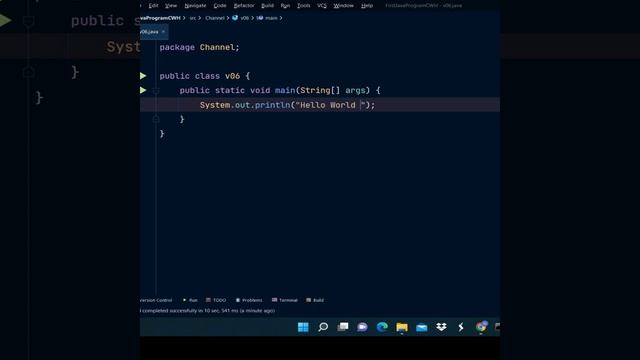Screen dimensions: 640x360
Task: Close the v06.java editor tab
Action: tap(163, 32)
